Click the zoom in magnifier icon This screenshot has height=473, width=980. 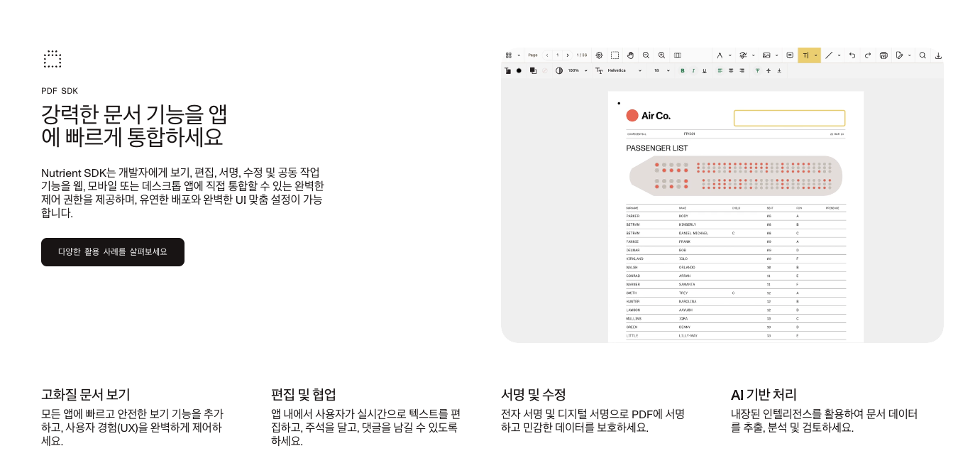click(x=661, y=55)
